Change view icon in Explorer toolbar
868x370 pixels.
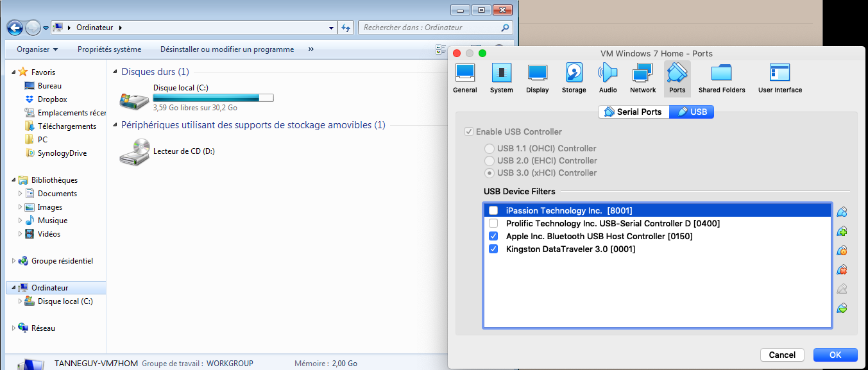pyautogui.click(x=441, y=49)
